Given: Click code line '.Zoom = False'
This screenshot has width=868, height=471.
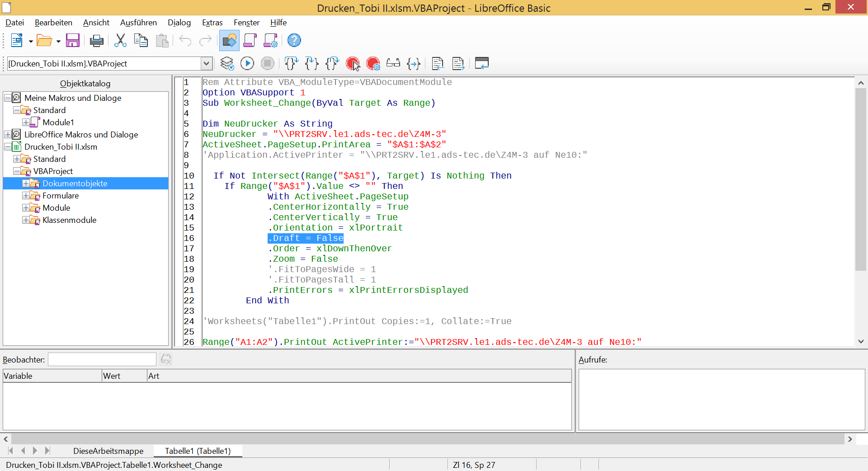Looking at the screenshot, I should click(x=302, y=259).
